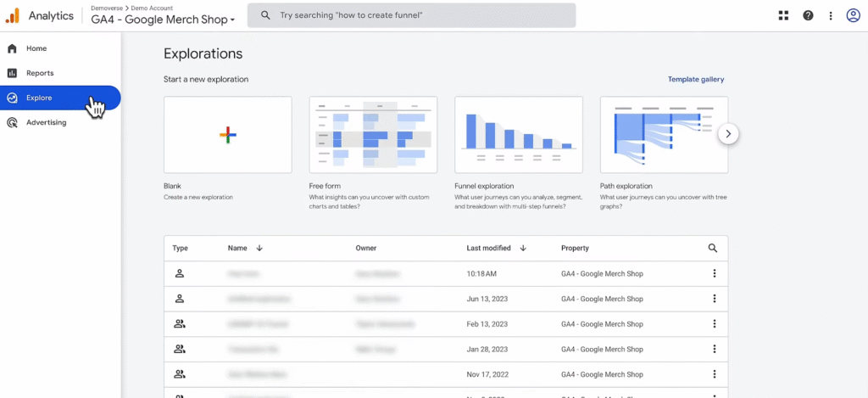This screenshot has width=868, height=398.
Task: Sort by the Name column arrow
Action: click(259, 249)
